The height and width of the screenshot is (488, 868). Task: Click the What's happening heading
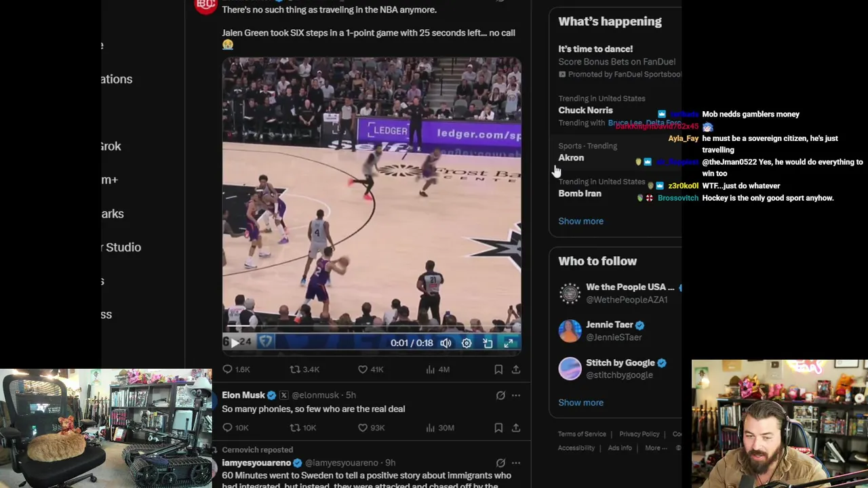click(x=610, y=22)
